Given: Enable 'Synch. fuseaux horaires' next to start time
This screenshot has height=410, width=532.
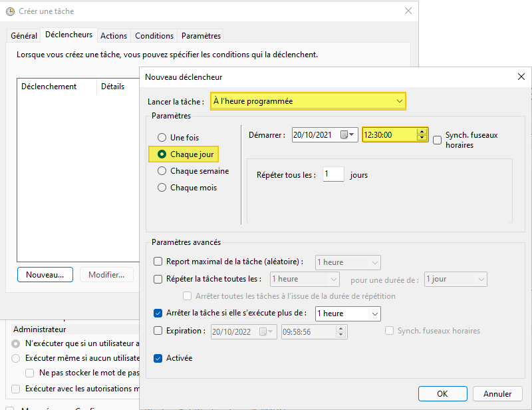Looking at the screenshot, I should click(438, 140).
